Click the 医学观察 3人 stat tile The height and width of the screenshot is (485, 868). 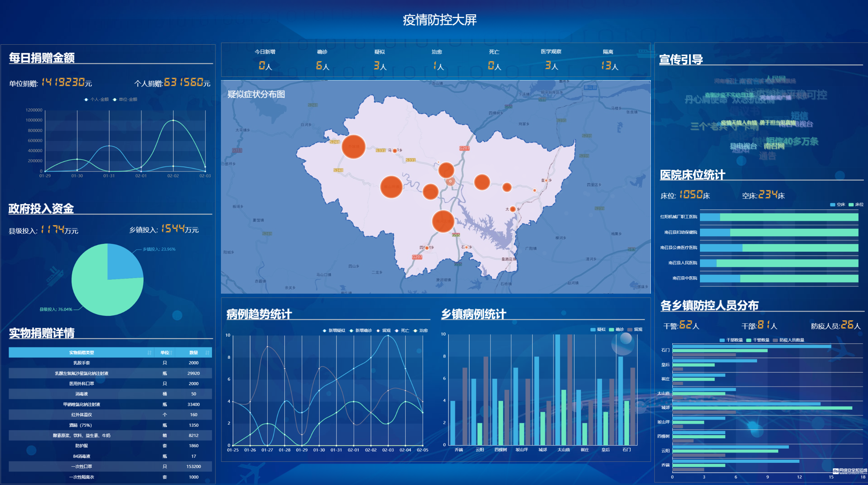coord(551,59)
